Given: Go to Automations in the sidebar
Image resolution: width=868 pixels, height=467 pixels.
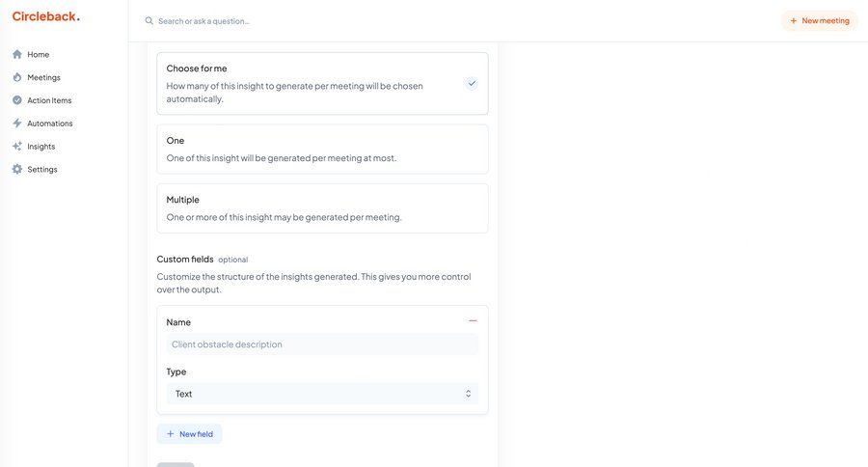Looking at the screenshot, I should 50,124.
